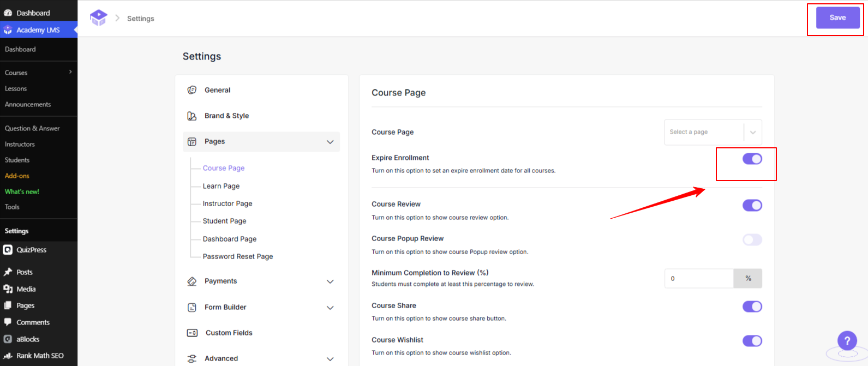Open the Tools link in sidebar
868x366 pixels.
click(12, 207)
